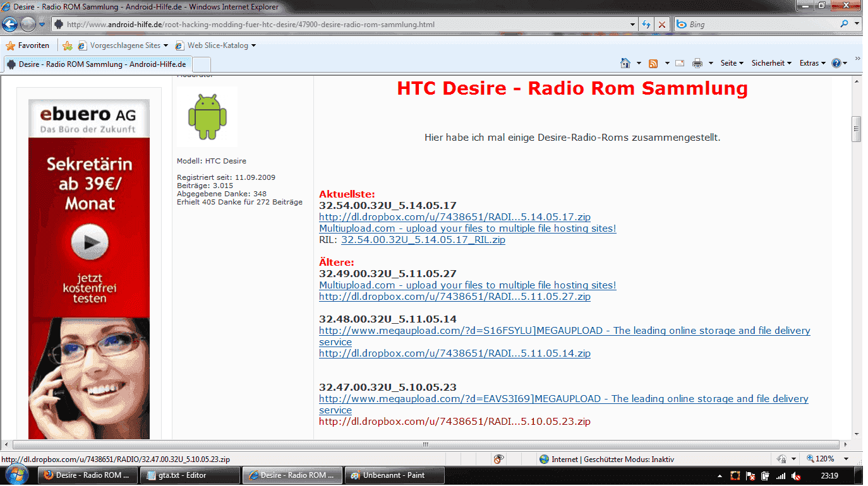Click the Internet zone globe in status bar
Image resolution: width=868 pixels, height=486 pixels.
(x=544, y=459)
